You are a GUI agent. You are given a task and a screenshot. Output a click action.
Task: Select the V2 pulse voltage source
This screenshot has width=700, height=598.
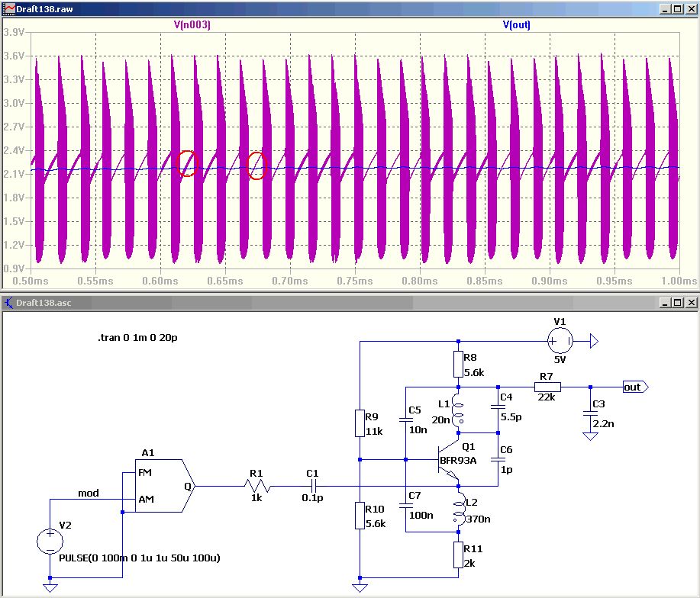50,542
